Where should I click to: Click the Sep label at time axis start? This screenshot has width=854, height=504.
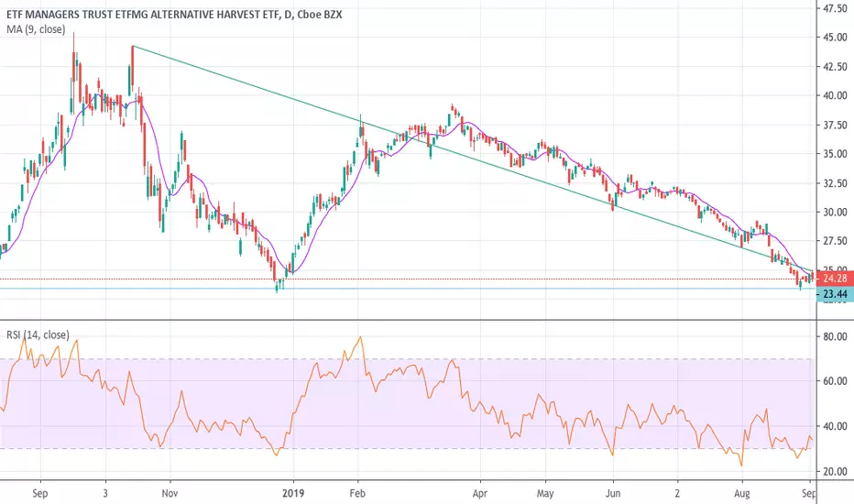tap(40, 493)
